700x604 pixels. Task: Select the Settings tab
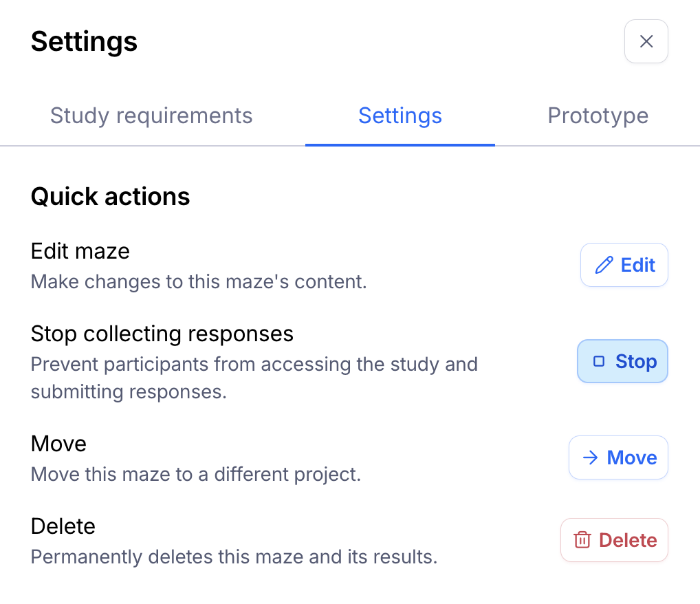pyautogui.click(x=400, y=116)
